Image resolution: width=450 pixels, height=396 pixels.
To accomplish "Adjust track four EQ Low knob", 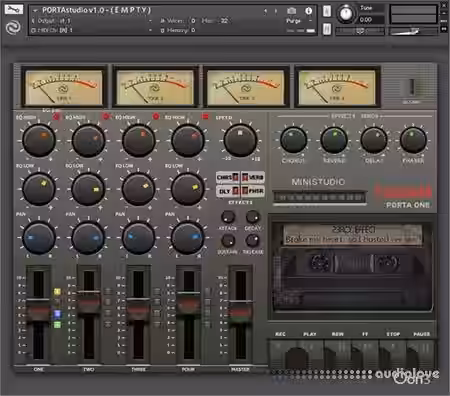I will [188, 189].
